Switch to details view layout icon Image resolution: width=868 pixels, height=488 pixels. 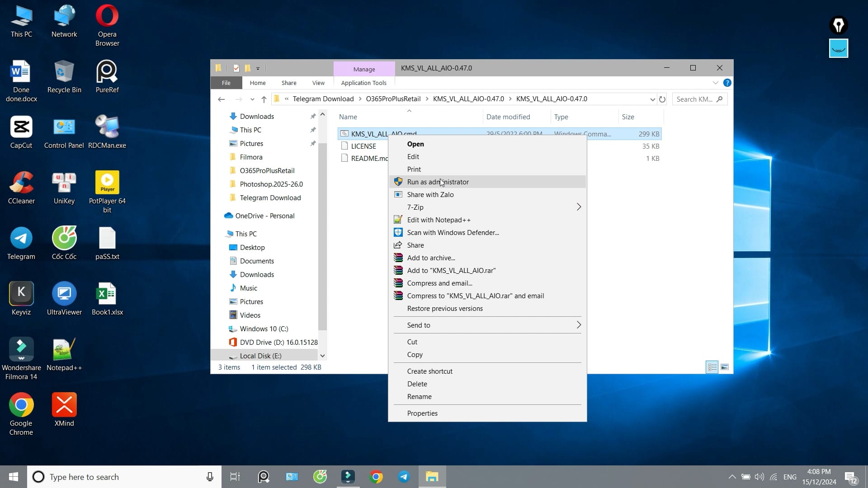712,367
